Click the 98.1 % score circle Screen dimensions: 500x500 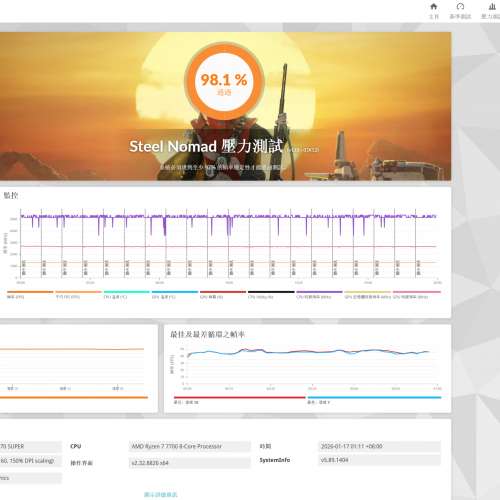pyautogui.click(x=224, y=81)
